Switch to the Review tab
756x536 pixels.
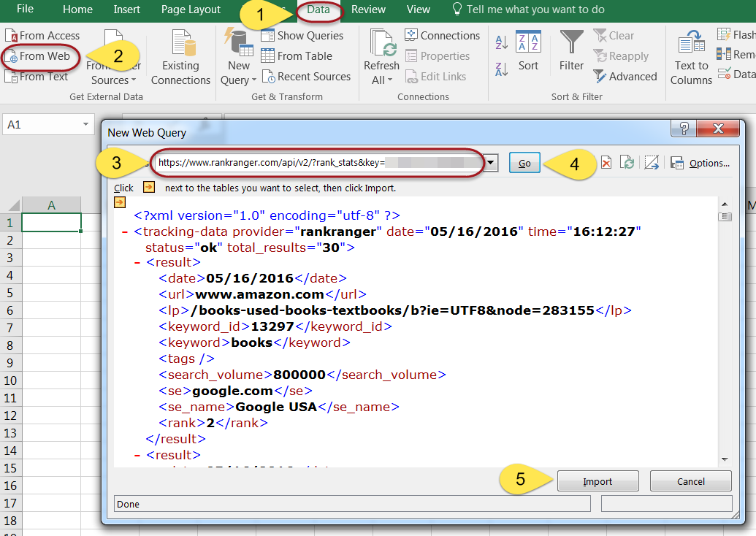pyautogui.click(x=368, y=9)
